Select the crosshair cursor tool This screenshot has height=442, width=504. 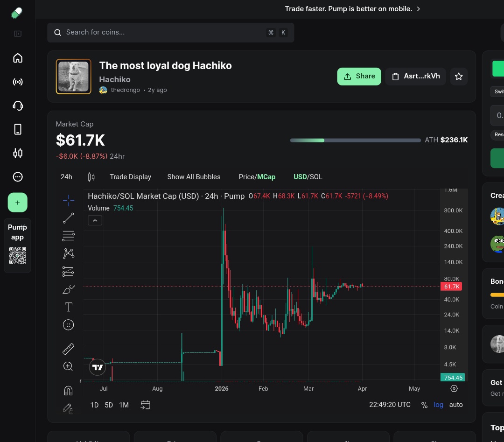(x=69, y=201)
